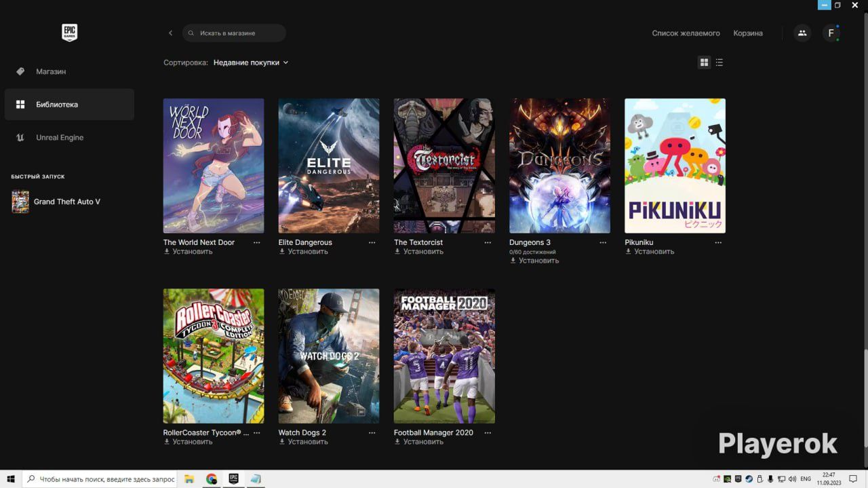Open the volume control in system tray
This screenshot has height=488, width=868.
click(792, 479)
